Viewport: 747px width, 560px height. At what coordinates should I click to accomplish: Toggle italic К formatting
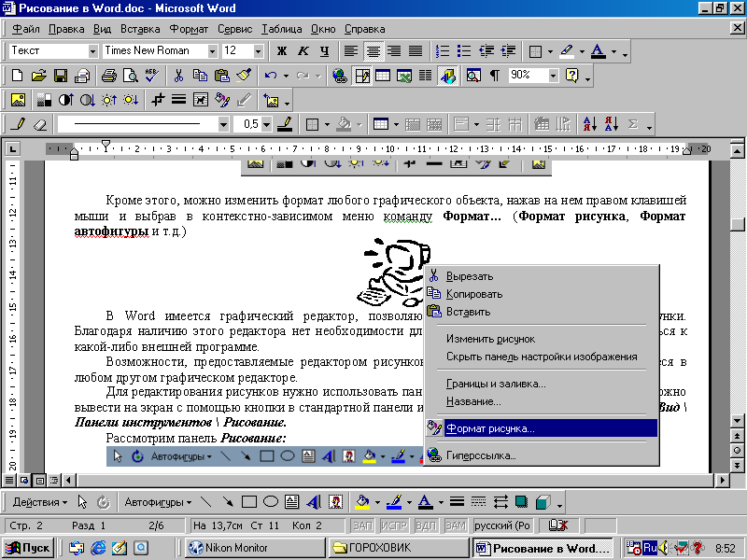[303, 50]
